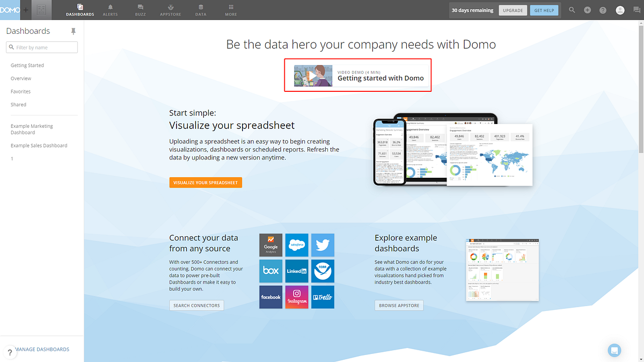Click the Filter by name input field
644x362 pixels.
coord(41,47)
